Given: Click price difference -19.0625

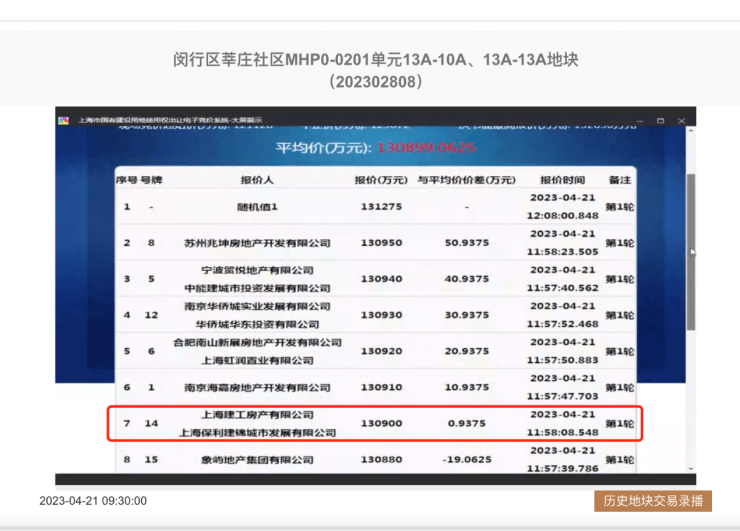Looking at the screenshot, I should coord(467,459).
